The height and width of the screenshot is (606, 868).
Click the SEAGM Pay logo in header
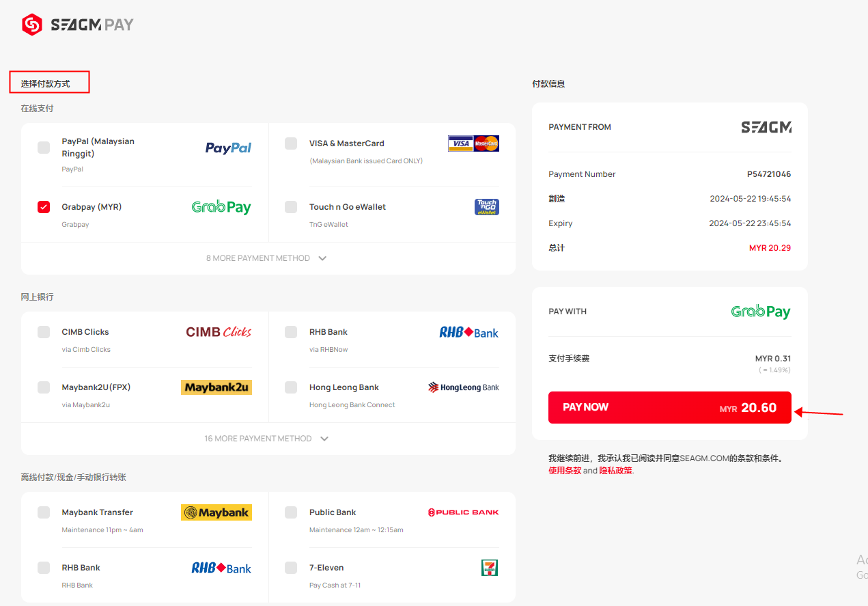78,25
